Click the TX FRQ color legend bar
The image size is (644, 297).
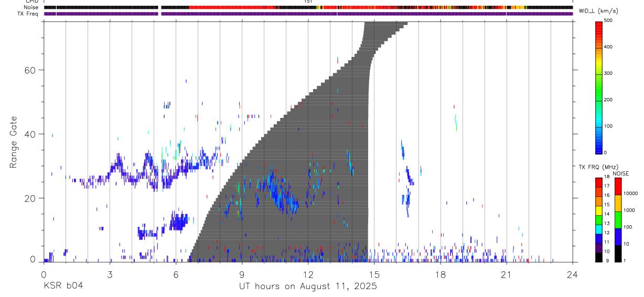(598, 220)
